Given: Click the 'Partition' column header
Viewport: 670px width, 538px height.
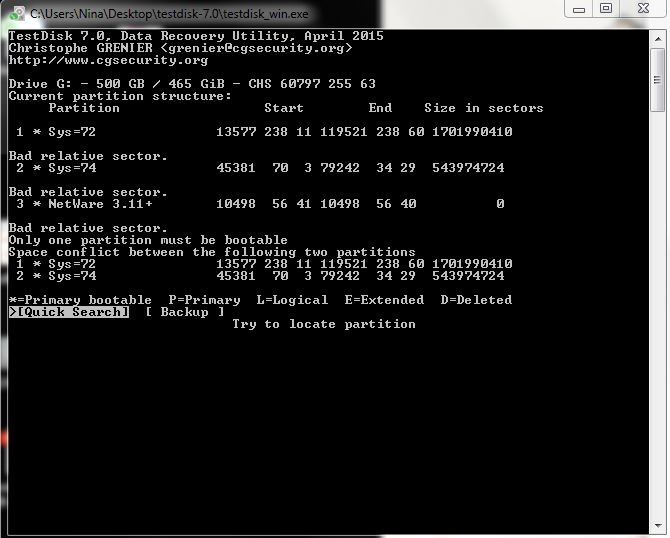Looking at the screenshot, I should (x=84, y=108).
